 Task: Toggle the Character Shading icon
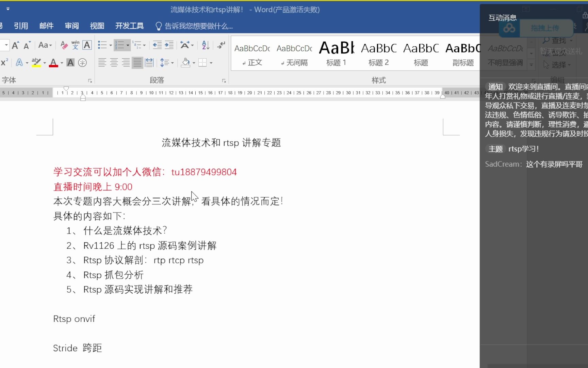[70, 62]
